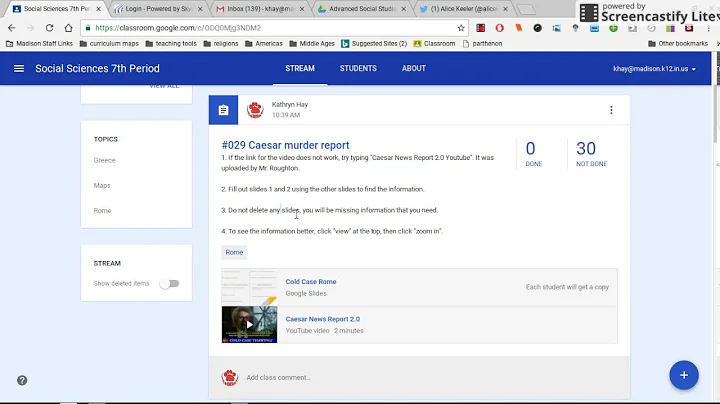Open the parthenon bookmark
Screen dimensions: 720x404
coord(482,44)
